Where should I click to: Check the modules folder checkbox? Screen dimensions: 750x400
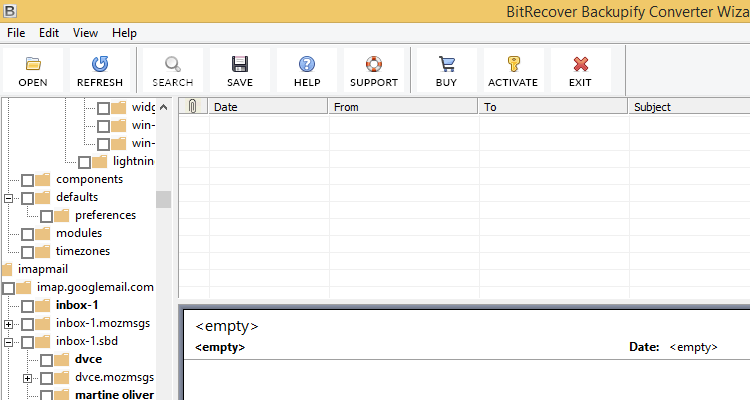[27, 234]
